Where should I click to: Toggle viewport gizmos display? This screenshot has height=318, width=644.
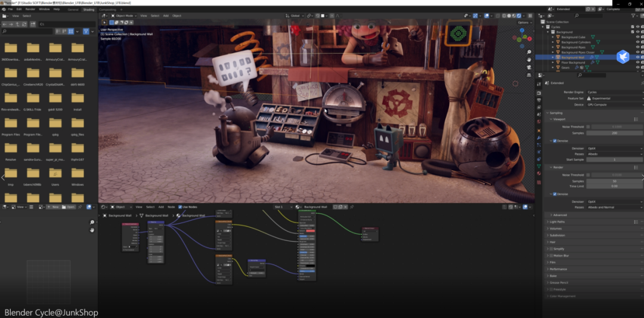pos(475,16)
